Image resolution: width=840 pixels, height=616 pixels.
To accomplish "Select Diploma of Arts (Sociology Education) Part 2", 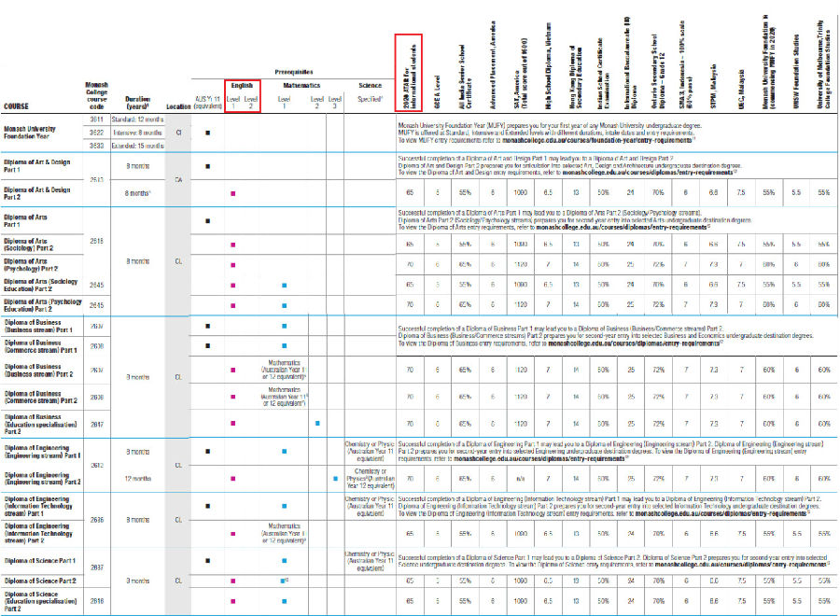I will (x=41, y=285).
